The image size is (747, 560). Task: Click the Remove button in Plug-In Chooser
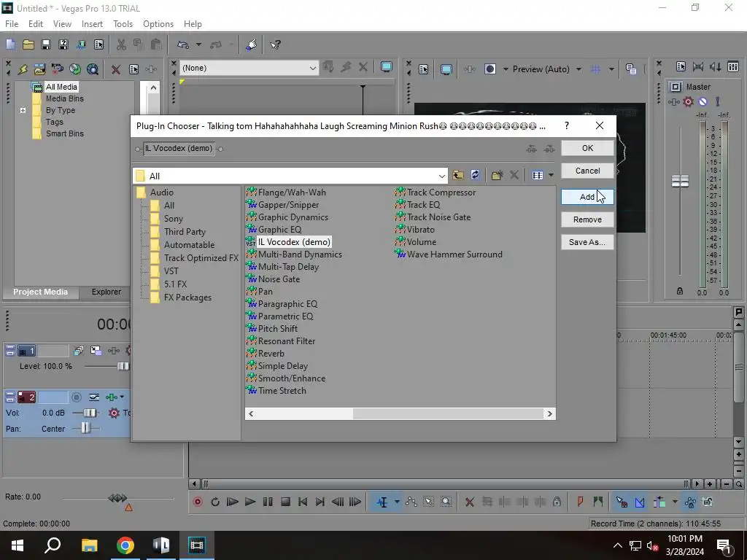tap(587, 219)
